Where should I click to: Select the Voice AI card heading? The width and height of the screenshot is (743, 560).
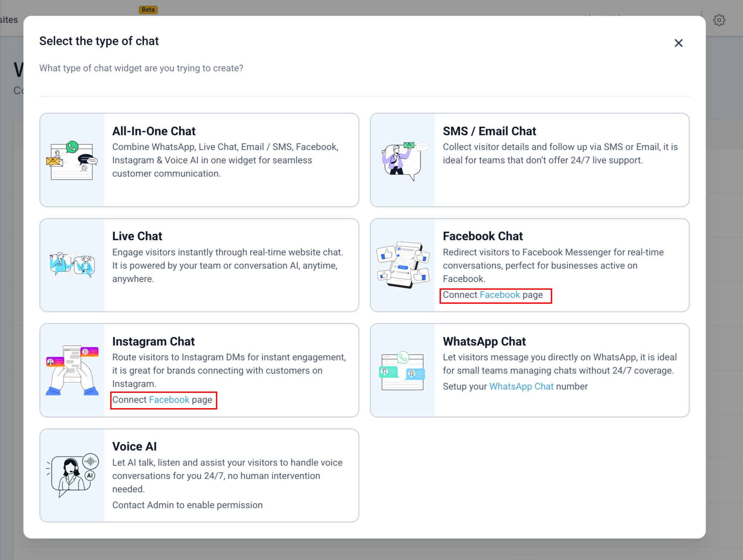(x=135, y=447)
